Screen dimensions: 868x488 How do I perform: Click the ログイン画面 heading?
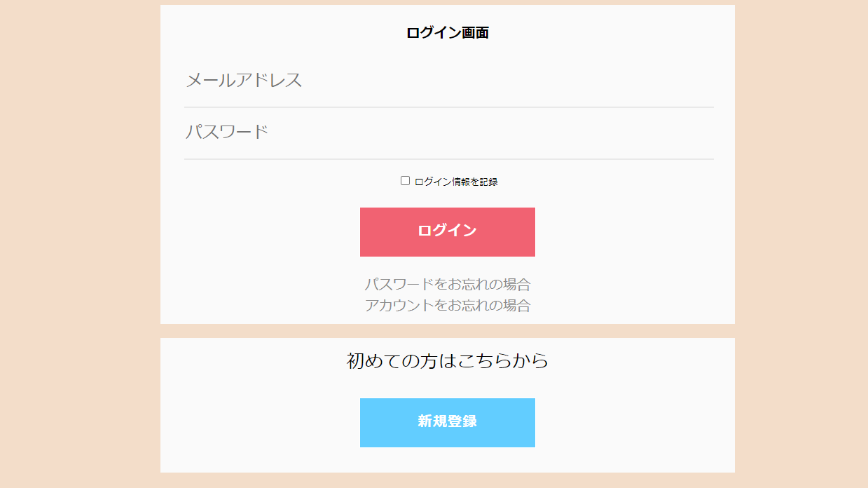(447, 32)
